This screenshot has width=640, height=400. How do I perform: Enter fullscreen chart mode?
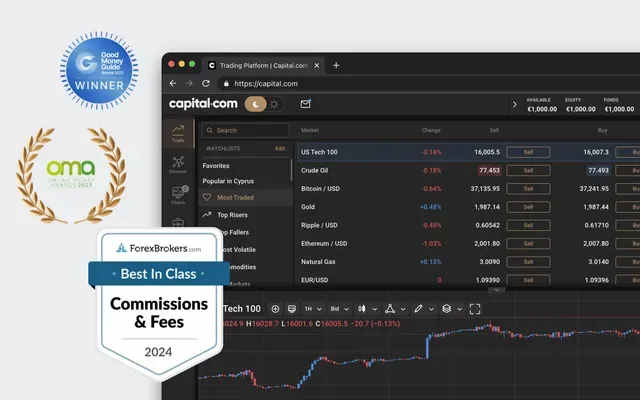click(x=475, y=308)
